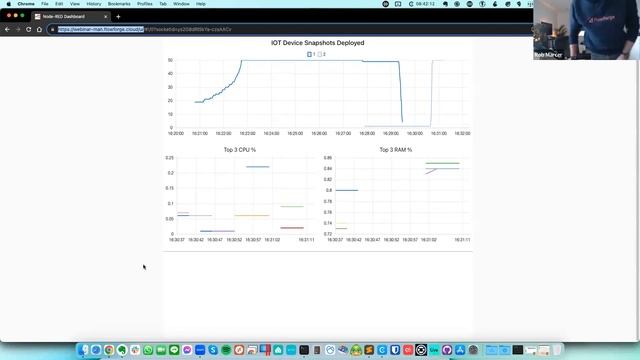Screen dimensions: 640x360
Task: Open LINE from the Dock
Action: coord(174,350)
